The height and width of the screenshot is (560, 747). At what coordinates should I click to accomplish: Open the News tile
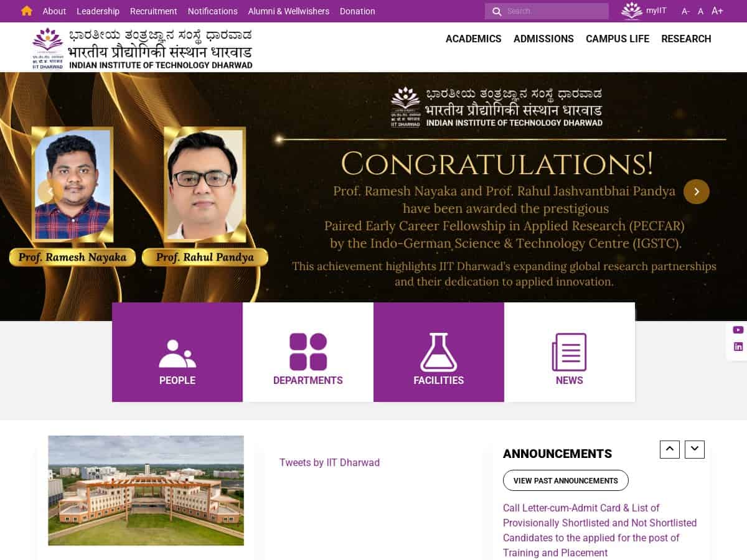(570, 352)
